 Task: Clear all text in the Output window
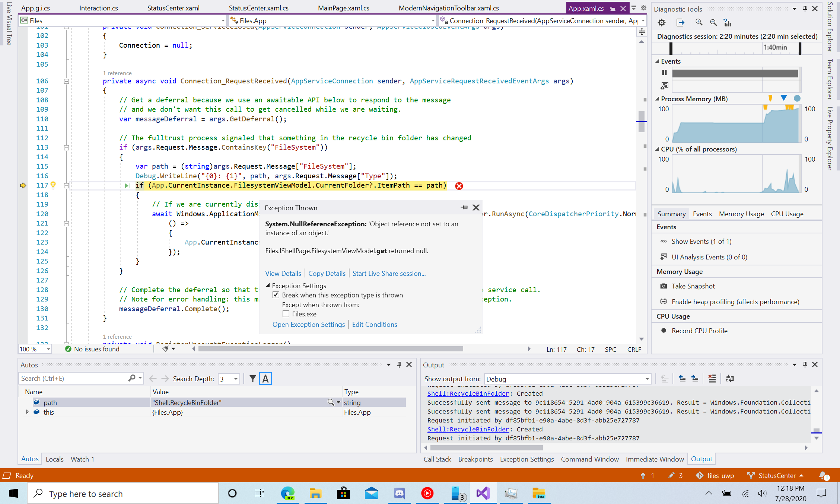(x=712, y=378)
